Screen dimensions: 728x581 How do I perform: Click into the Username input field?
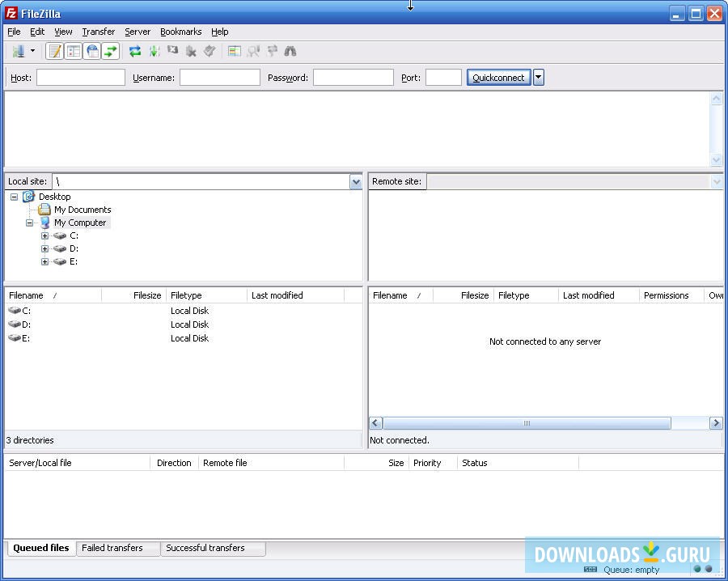point(219,78)
